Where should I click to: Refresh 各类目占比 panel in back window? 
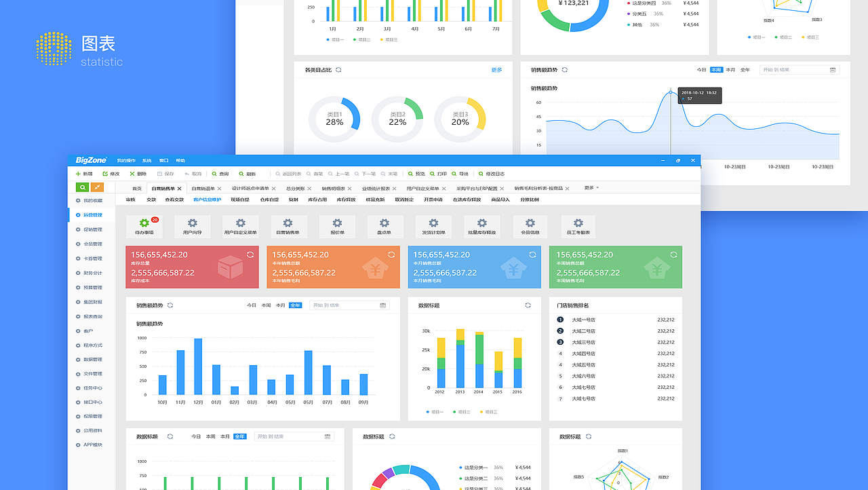point(338,70)
